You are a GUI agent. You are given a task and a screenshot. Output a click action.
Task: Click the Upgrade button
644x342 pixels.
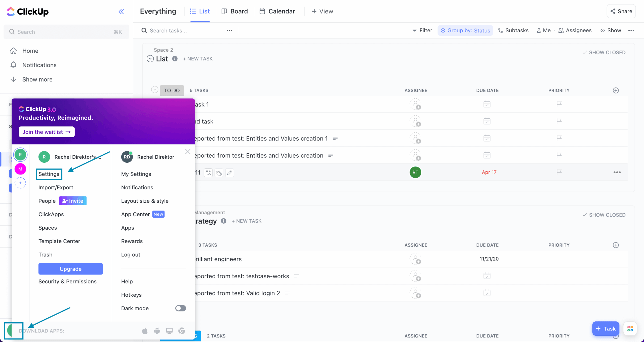pyautogui.click(x=70, y=269)
